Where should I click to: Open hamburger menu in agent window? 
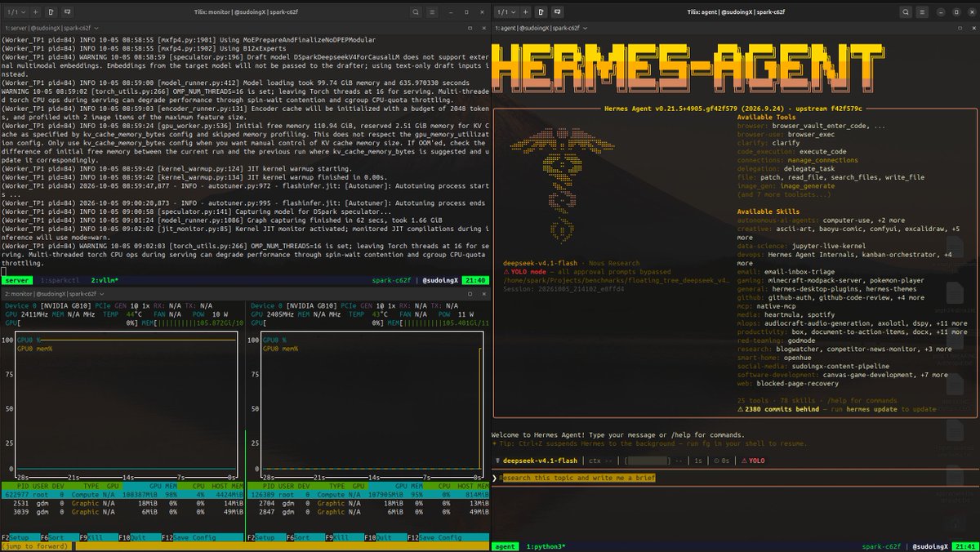click(922, 12)
